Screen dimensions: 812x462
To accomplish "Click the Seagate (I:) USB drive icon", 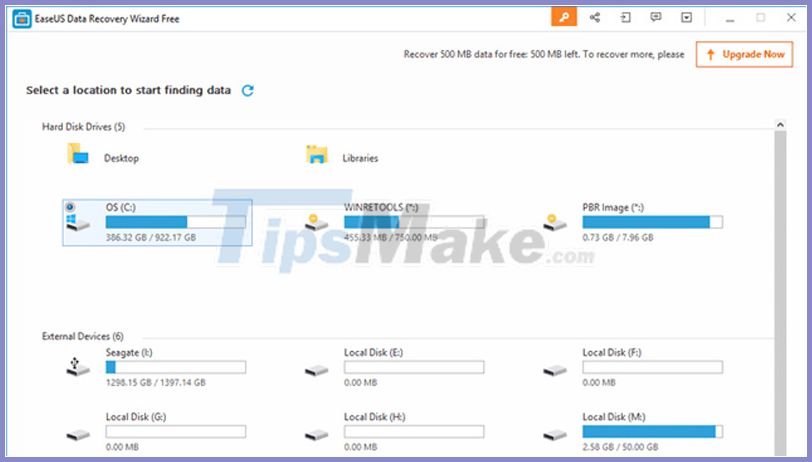I will (x=78, y=367).
